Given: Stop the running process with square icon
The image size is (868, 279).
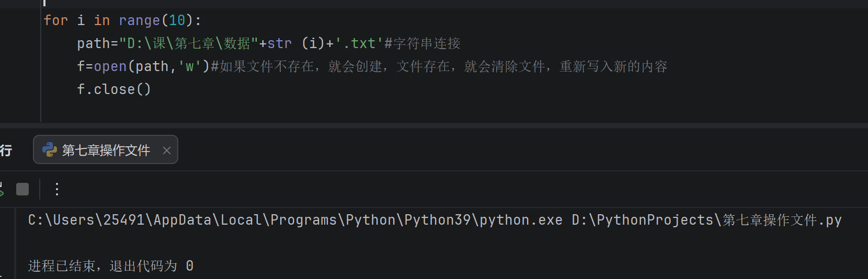Looking at the screenshot, I should pyautogui.click(x=22, y=189).
